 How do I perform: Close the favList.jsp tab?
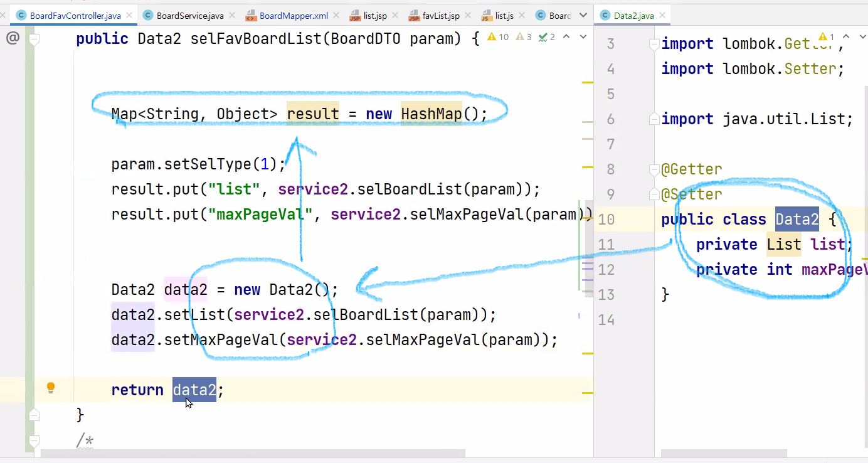tap(468, 15)
